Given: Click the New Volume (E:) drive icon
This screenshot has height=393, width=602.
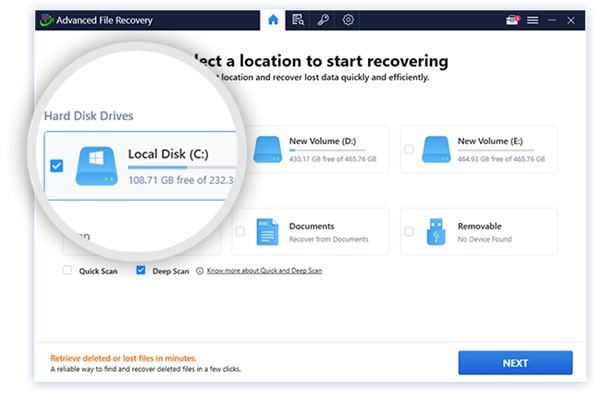Looking at the screenshot, I should [x=436, y=149].
